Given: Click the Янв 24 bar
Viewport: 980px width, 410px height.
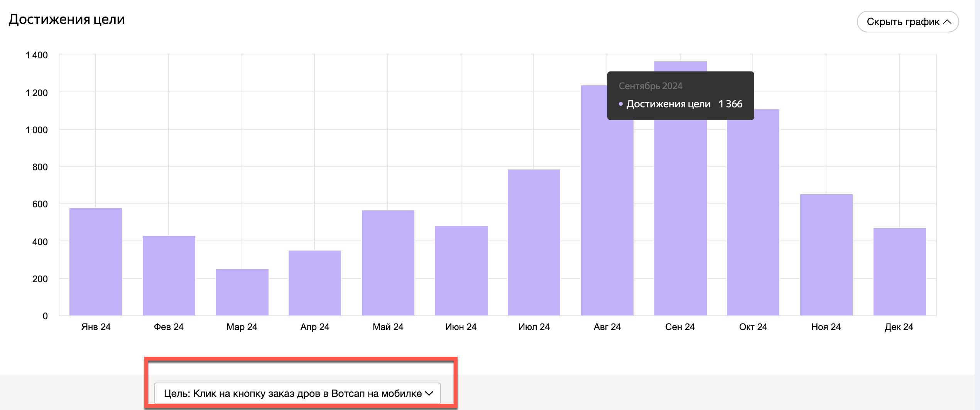Looking at the screenshot, I should [96, 262].
